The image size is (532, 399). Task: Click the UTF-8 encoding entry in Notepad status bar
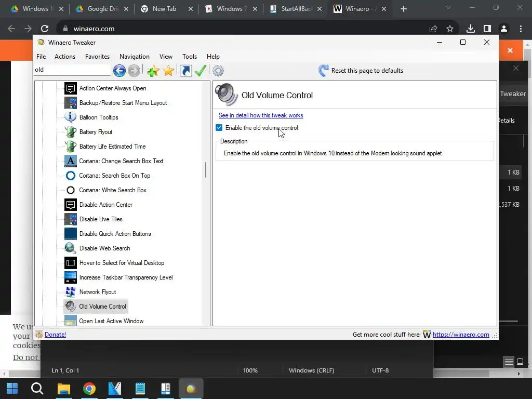(380, 370)
